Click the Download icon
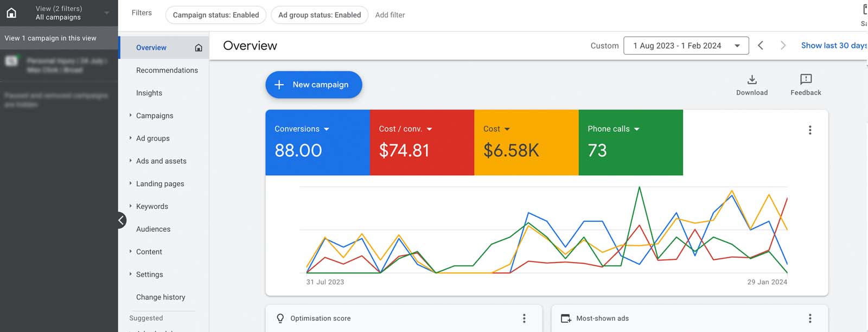 click(752, 80)
